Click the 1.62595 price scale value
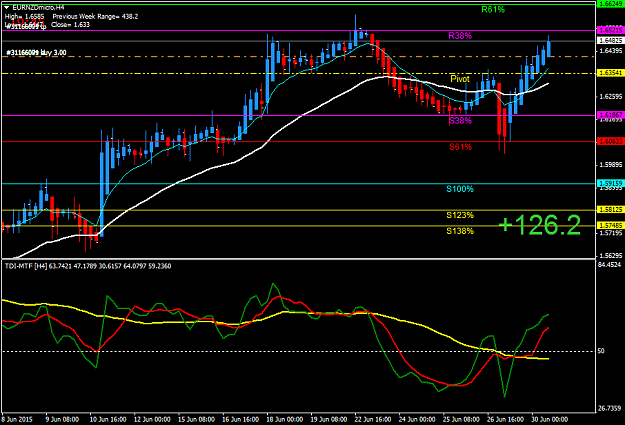 611,96
